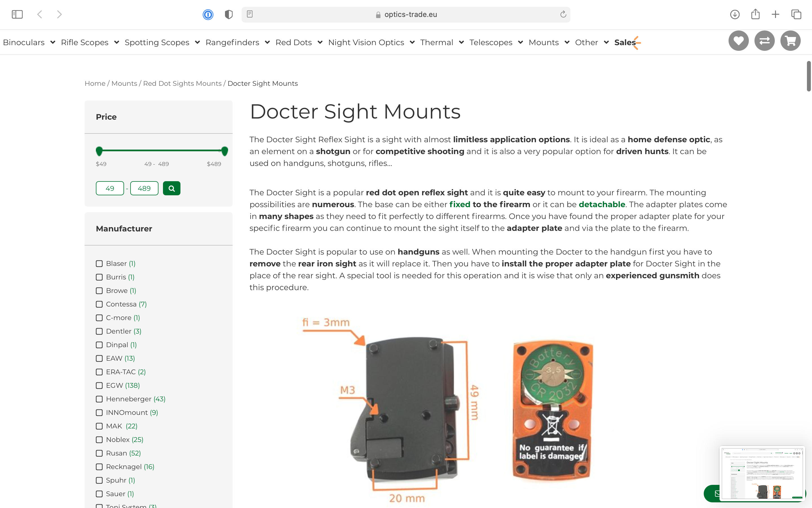This screenshot has width=812, height=508.
Task: Check the Henneberger manufacturer filter
Action: pos(99,399)
